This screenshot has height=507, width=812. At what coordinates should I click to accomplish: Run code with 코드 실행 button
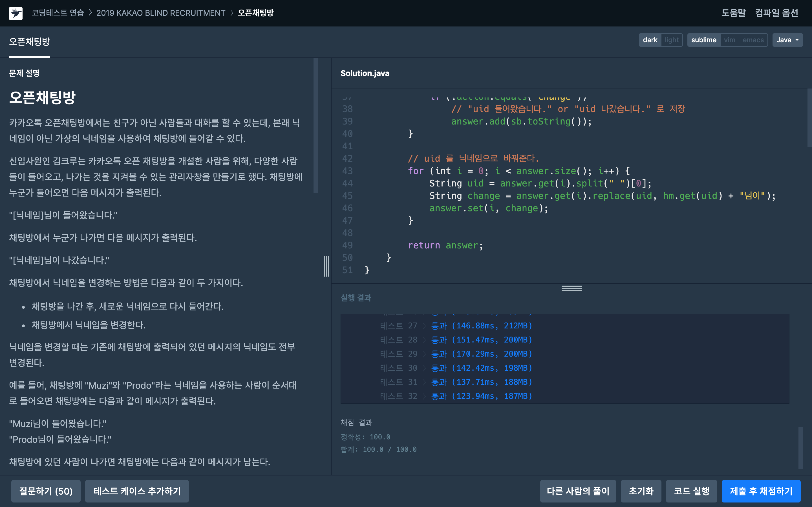(x=691, y=491)
